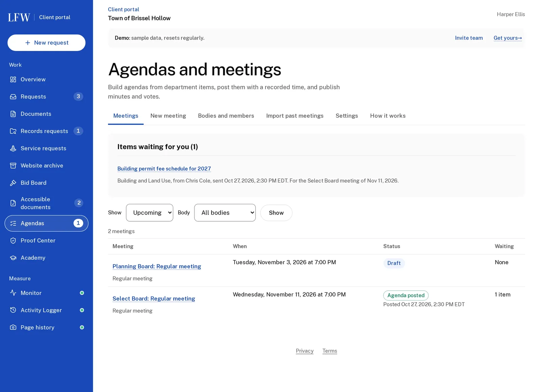The image size is (540, 392).
Task: Click 'Tuesday, November 3, 2026 at 7:00 PM'
Action: click(x=284, y=262)
